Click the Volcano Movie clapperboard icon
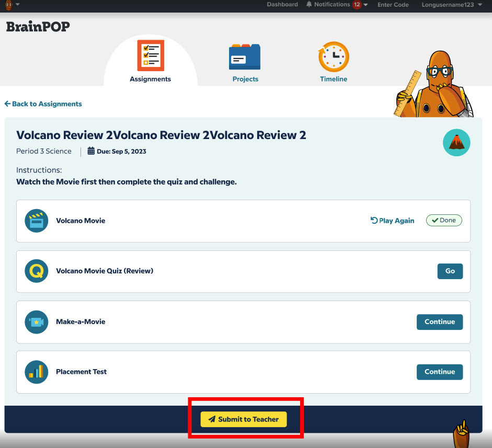The height and width of the screenshot is (448, 492). click(37, 221)
